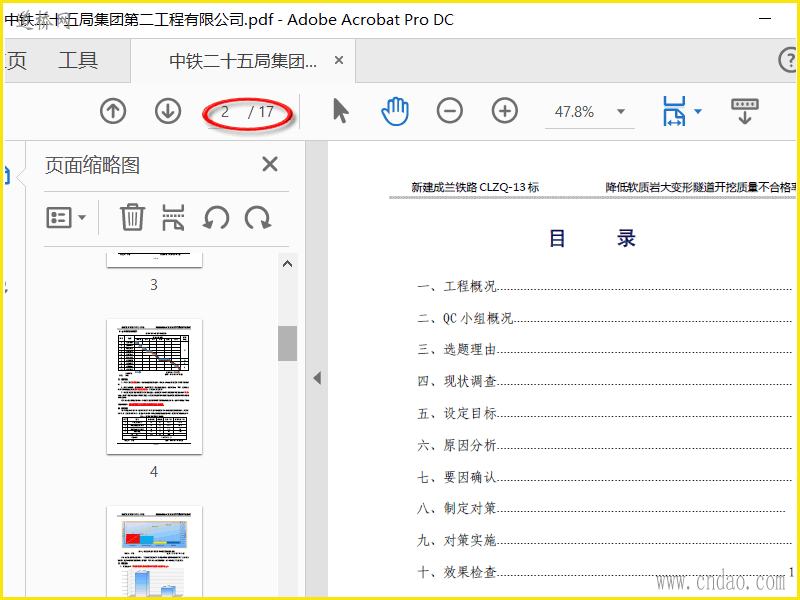Viewport: 800px width, 600px height.
Task: Click the 三、选题理由 contents entry
Action: click(604, 349)
